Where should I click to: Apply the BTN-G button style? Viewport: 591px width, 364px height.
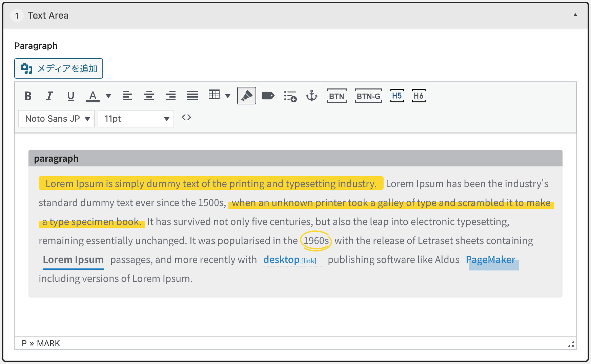click(368, 96)
